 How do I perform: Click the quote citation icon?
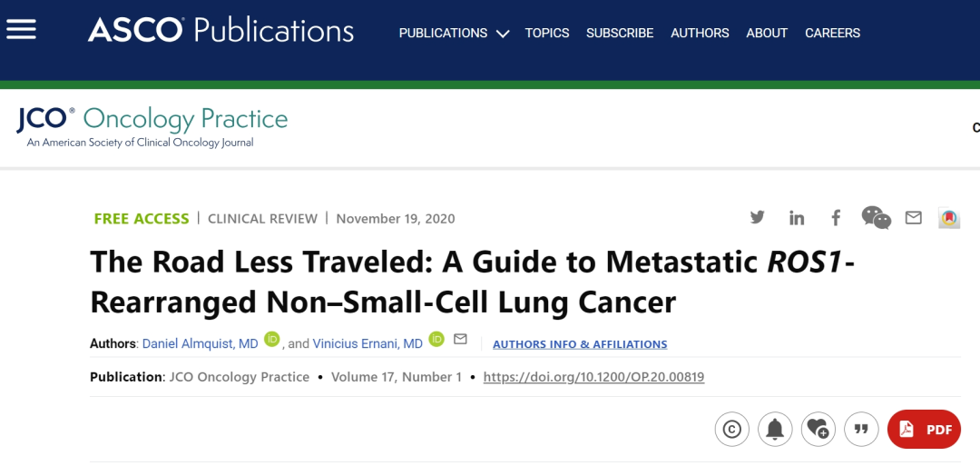click(x=861, y=429)
